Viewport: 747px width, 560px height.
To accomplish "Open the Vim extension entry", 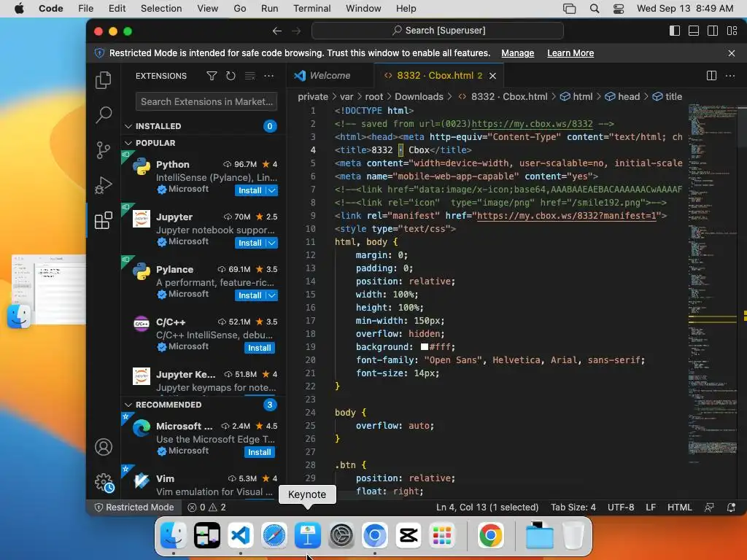I will coord(204,483).
